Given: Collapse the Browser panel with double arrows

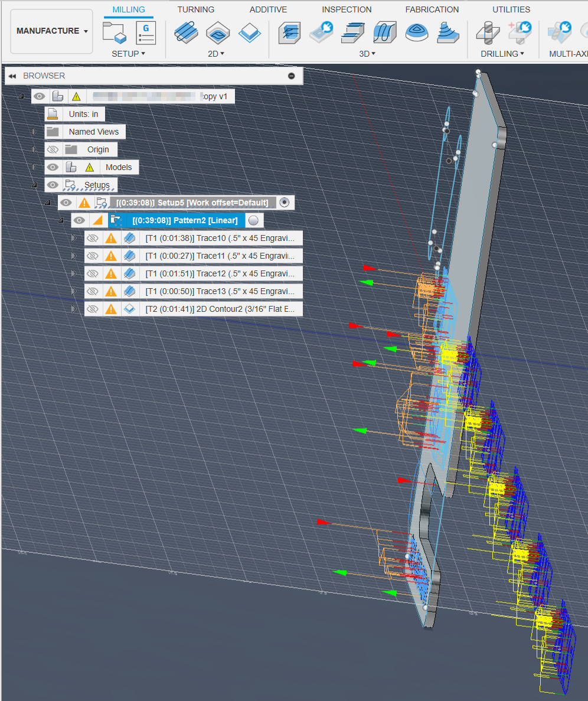Looking at the screenshot, I should tap(12, 76).
